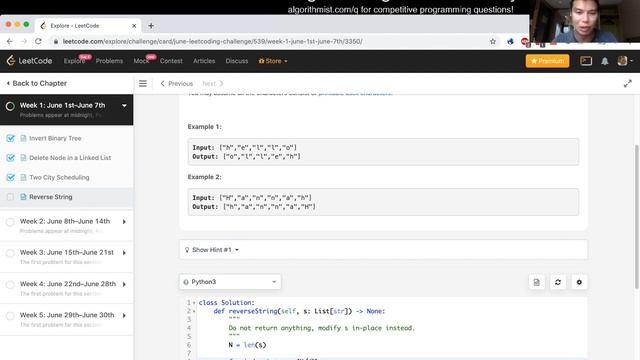Open the playground terminal icon in navbar
This screenshot has height=360, width=640.
coord(586,61)
